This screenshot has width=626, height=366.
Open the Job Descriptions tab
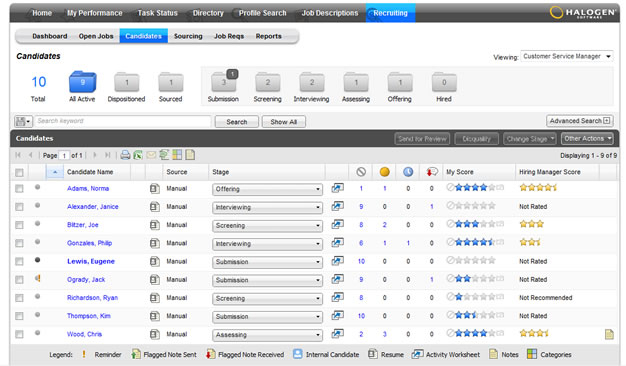click(x=330, y=13)
